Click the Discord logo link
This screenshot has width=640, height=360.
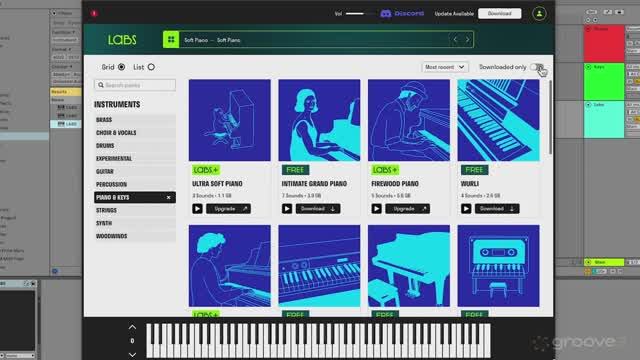pos(402,13)
